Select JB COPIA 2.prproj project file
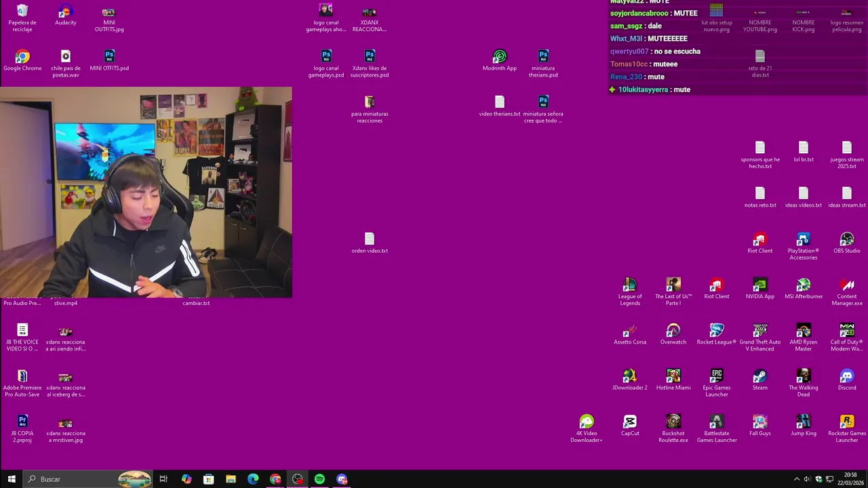Screen dimensions: 868x488 [x=22, y=428]
